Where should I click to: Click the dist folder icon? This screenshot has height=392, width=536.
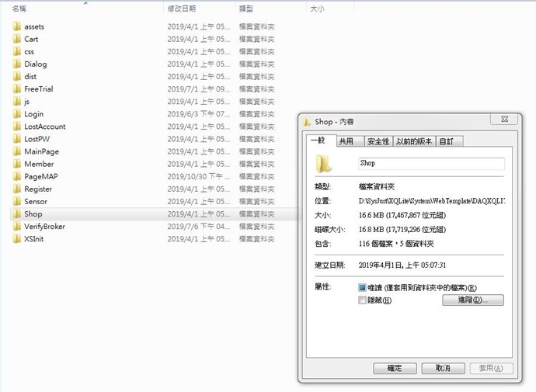pos(17,77)
